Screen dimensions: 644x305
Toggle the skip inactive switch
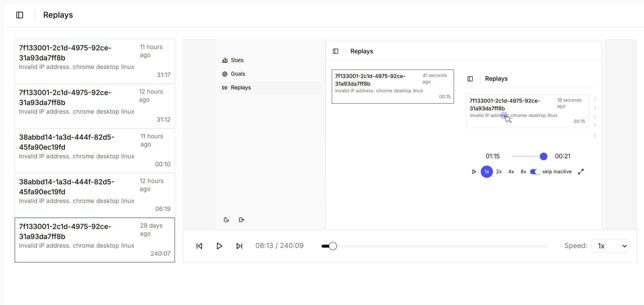coord(535,172)
